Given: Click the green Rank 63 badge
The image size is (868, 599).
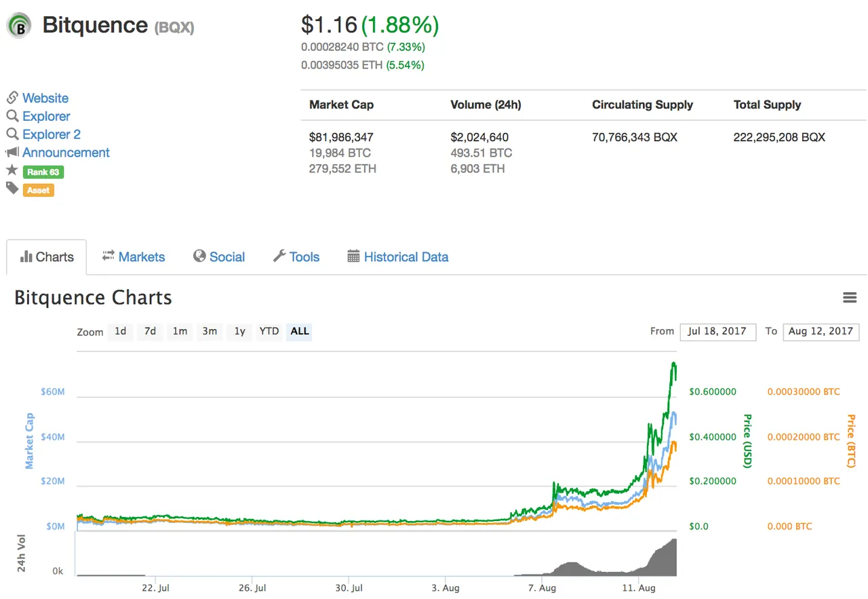Looking at the screenshot, I should (x=43, y=172).
